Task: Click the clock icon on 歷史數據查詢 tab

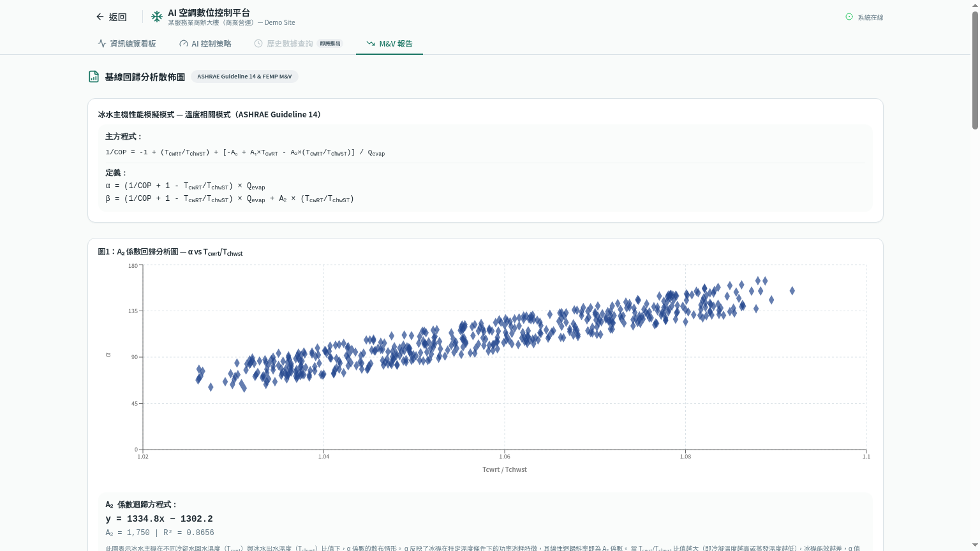Action: pos(258,43)
